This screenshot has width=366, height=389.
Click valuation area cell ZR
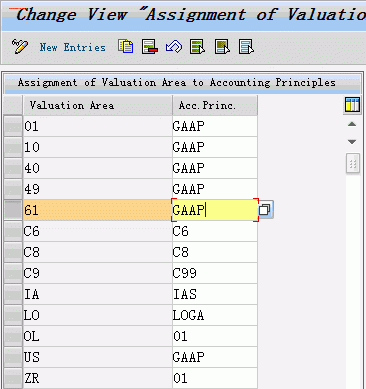point(97,378)
